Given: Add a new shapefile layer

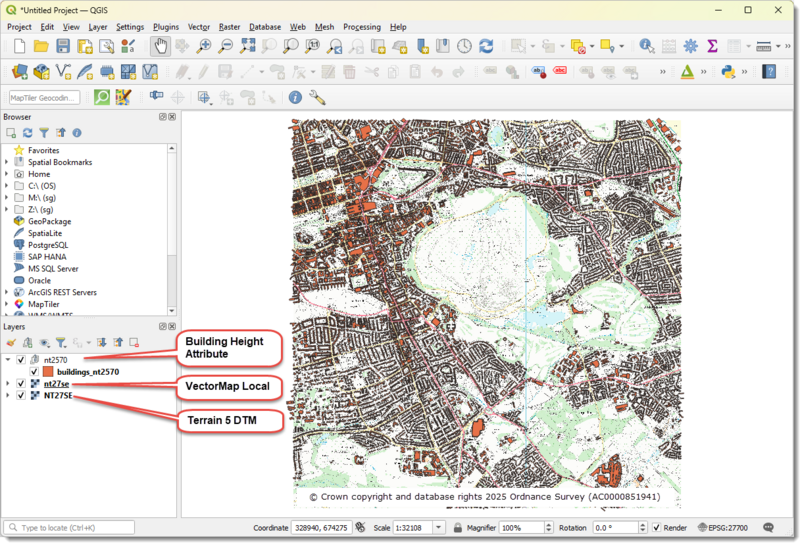Looking at the screenshot, I should [x=63, y=72].
